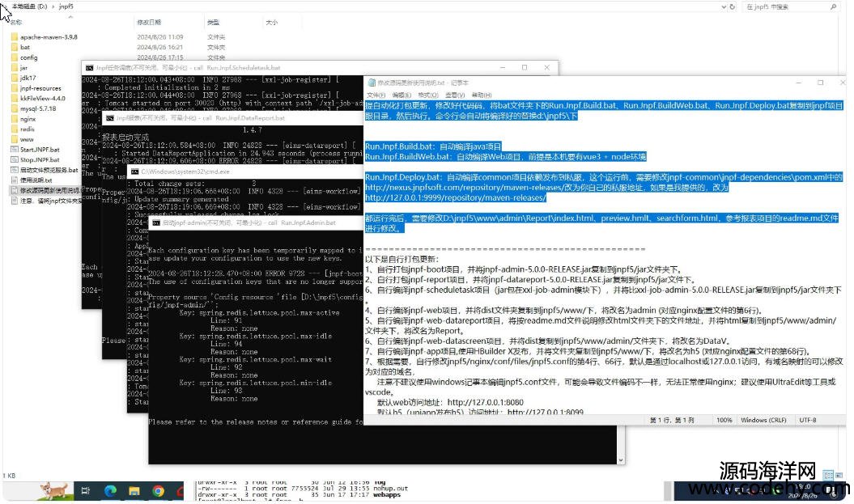The width and height of the screenshot is (854, 504).
Task: Click the nexus.jnpfsoft.com repository URL line
Action: coord(546,187)
